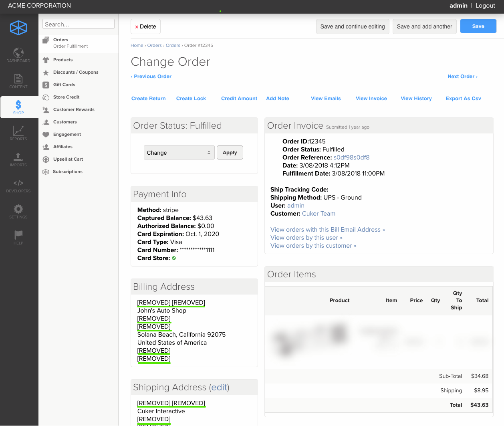Viewport: 504px width, 426px height.
Task: Click the Subscriptions box icon
Action: coord(46,172)
